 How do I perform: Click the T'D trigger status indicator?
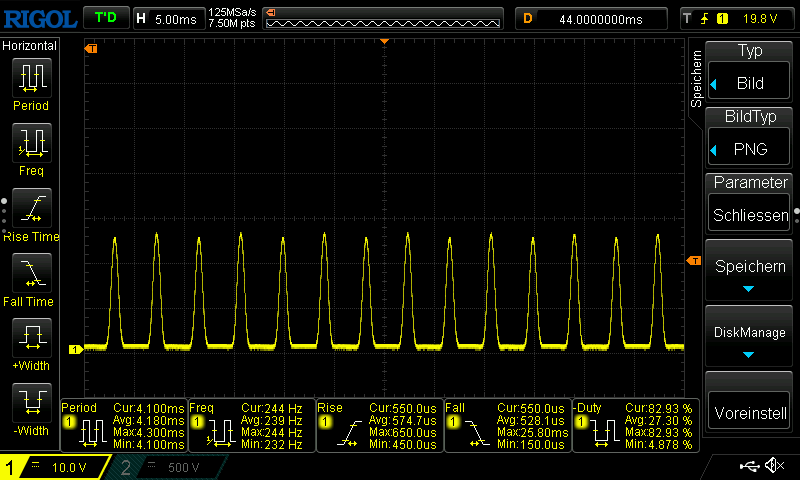(x=106, y=18)
